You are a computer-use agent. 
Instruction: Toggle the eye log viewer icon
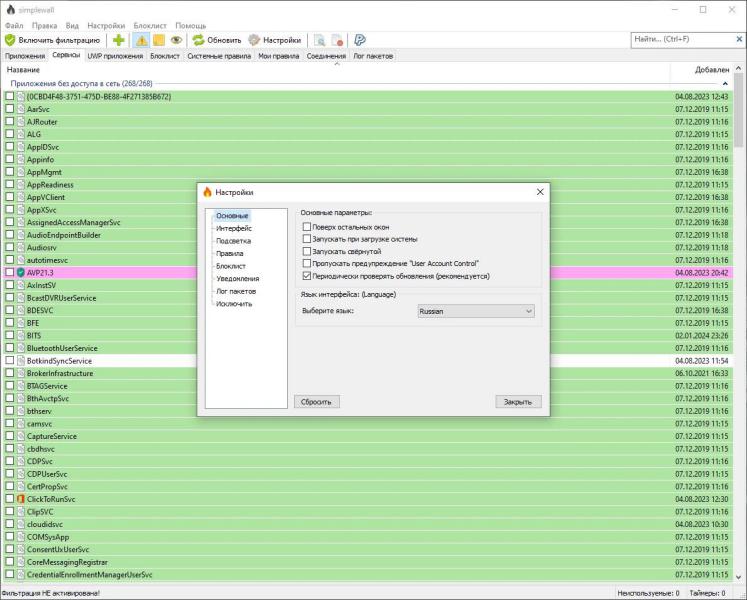176,41
